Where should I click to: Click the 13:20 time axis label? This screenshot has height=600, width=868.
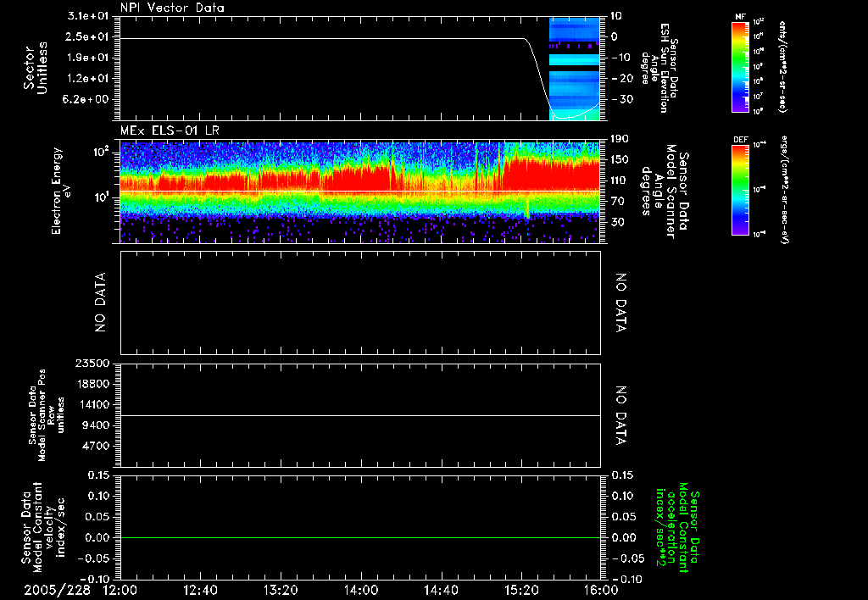point(281,589)
